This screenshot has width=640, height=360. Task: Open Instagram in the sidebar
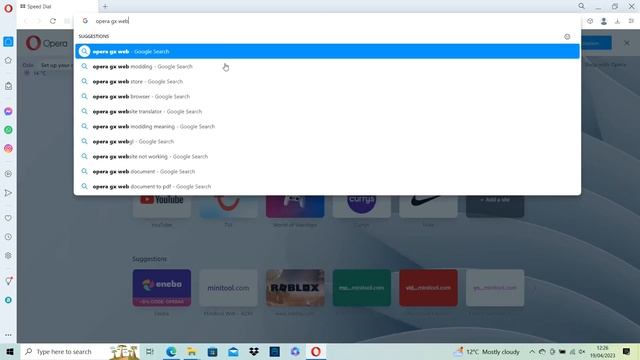coord(8,149)
